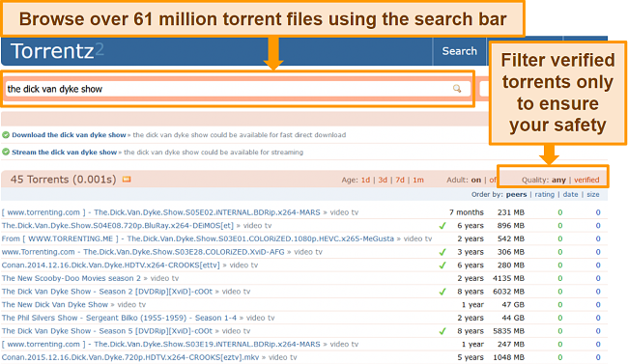
Task: Click the 4135 MB size cell
Action: pyautogui.click(x=508, y=278)
